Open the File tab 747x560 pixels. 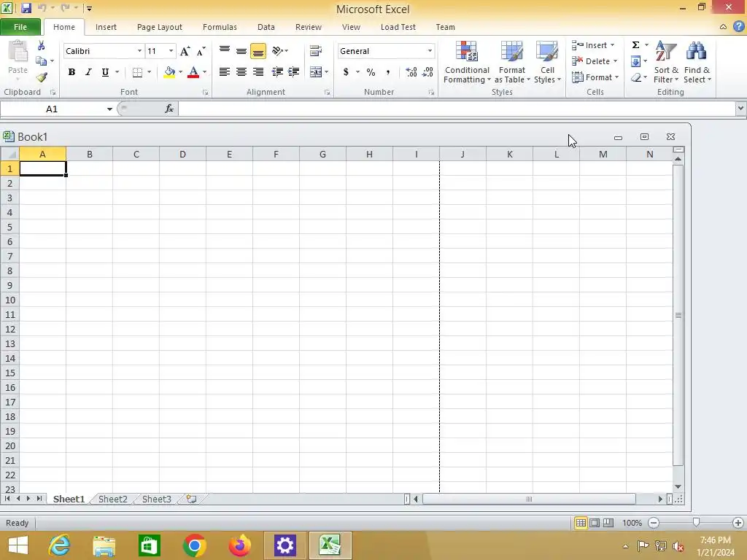pos(20,27)
